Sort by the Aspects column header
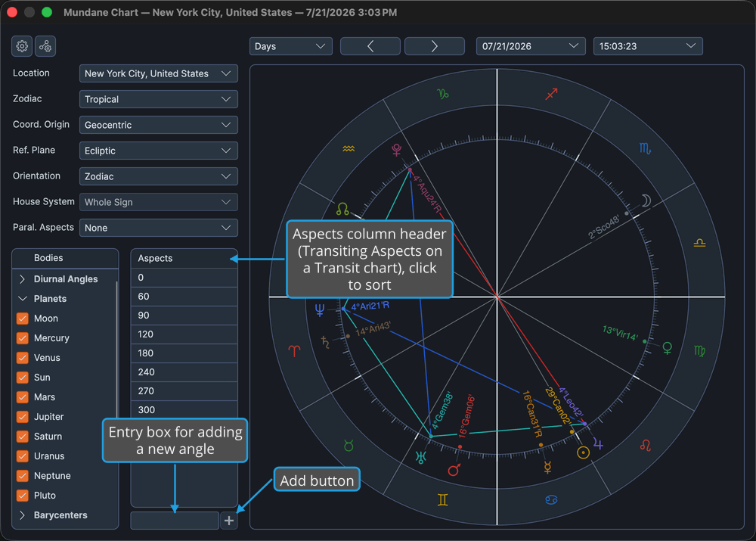This screenshot has height=541, width=756. pos(184,258)
